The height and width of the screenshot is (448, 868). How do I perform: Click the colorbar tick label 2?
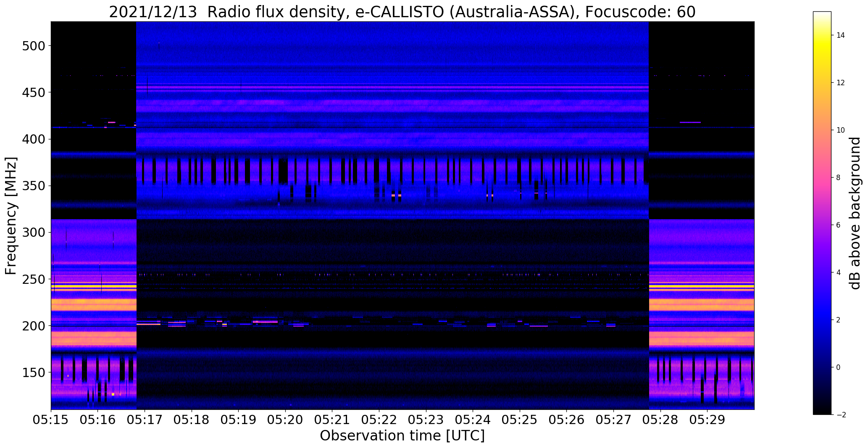(839, 320)
